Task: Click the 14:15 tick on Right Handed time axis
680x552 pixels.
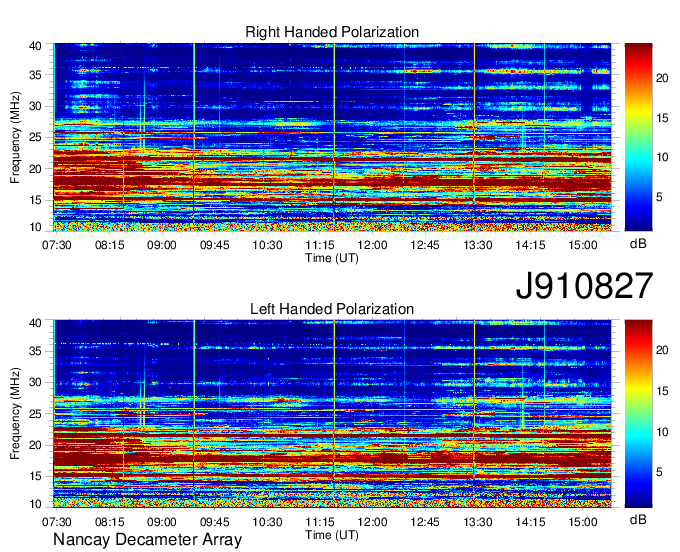Action: click(530, 245)
